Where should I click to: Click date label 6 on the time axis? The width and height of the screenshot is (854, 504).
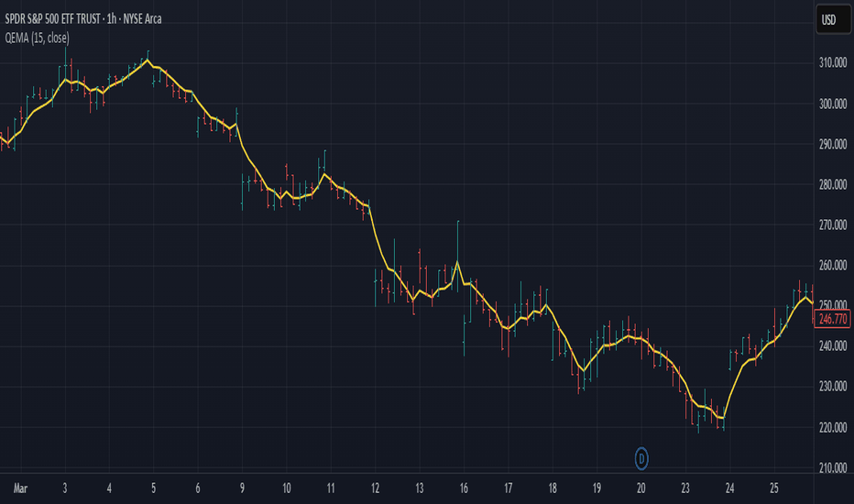pyautogui.click(x=198, y=488)
